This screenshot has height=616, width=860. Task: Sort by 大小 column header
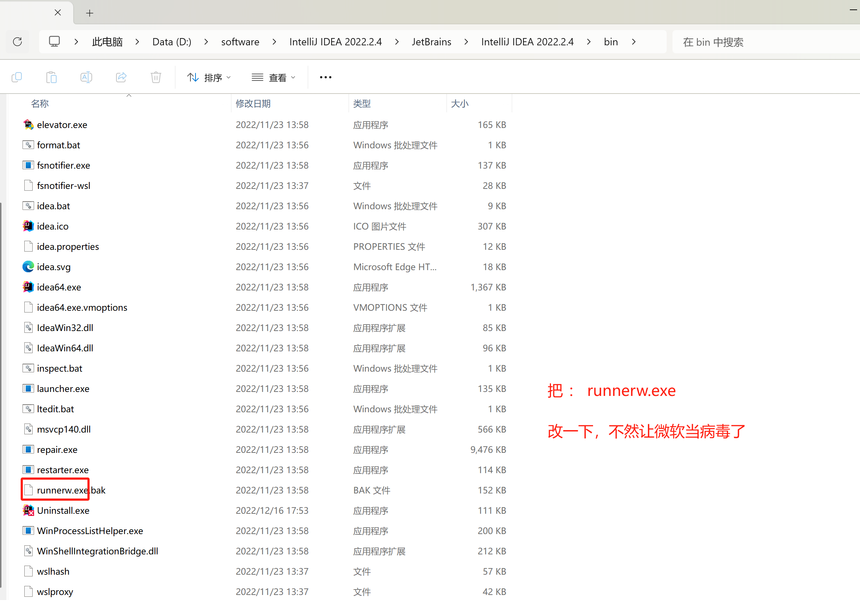point(460,103)
